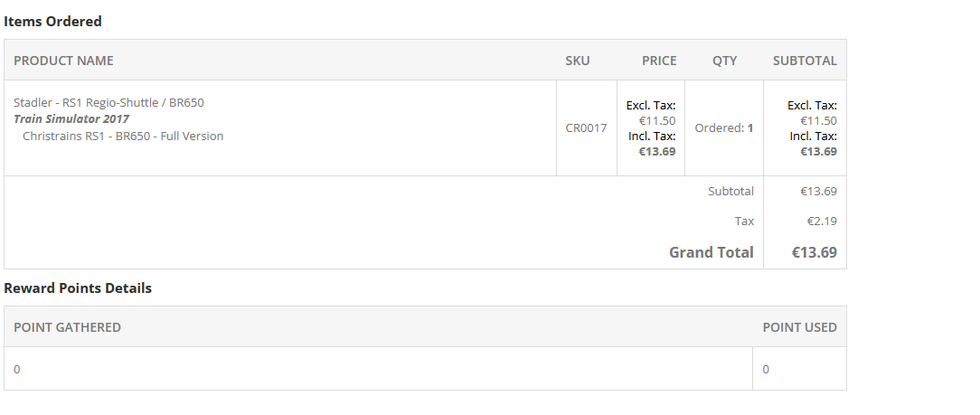
Task: Select the PRODUCT NAME column header
Action: [x=63, y=61]
